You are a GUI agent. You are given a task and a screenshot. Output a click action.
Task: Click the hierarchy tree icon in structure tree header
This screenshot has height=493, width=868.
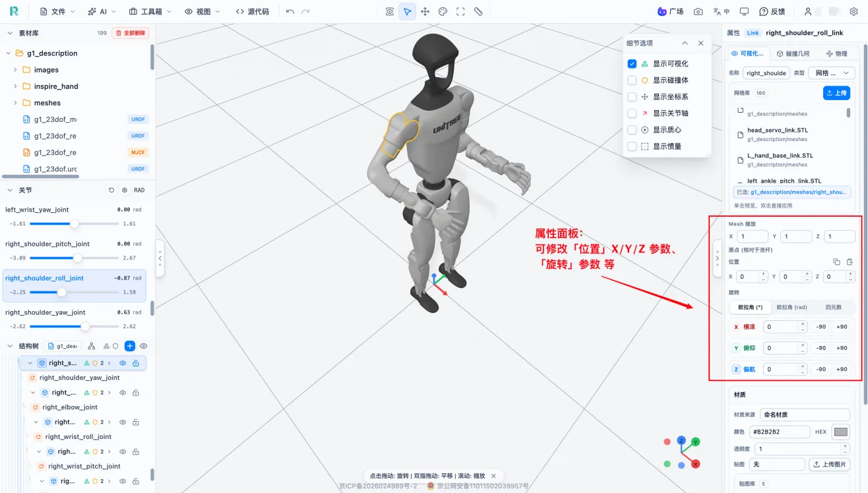(92, 345)
